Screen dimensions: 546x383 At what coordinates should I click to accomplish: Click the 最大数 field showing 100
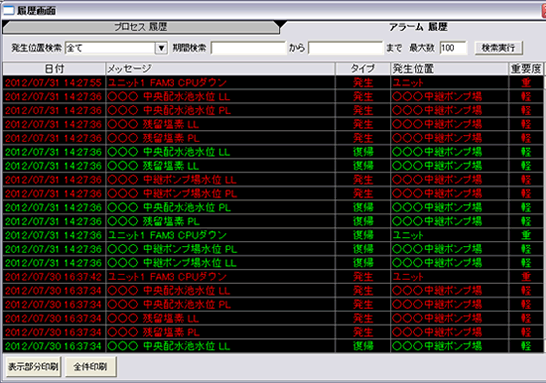click(453, 48)
